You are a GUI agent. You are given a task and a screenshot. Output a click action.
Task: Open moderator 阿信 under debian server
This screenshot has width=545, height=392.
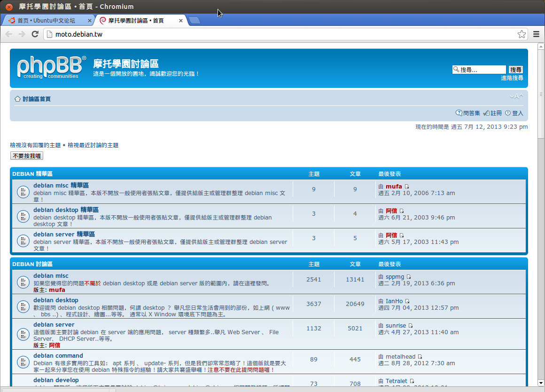point(54,345)
